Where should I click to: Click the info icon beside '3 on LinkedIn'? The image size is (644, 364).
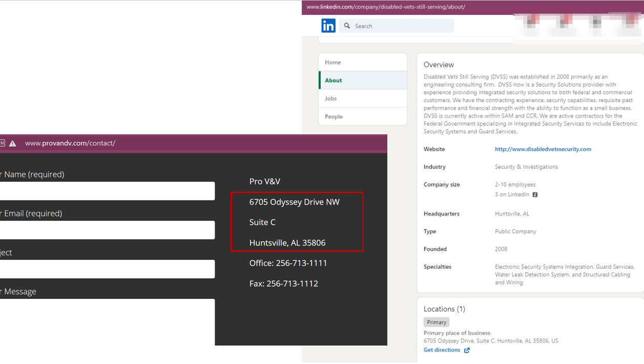[x=535, y=195]
